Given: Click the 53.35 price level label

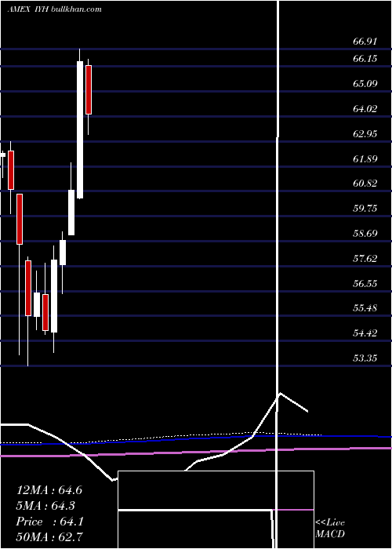Looking at the screenshot, I should tap(365, 358).
